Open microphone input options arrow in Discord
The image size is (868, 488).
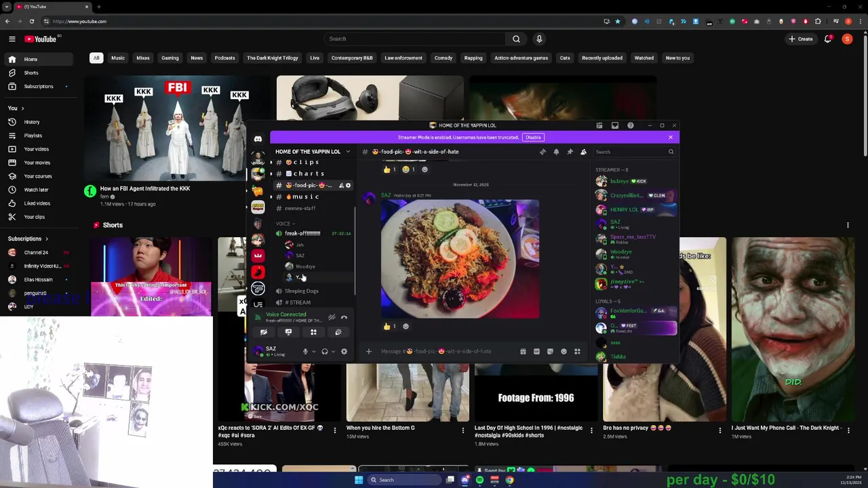click(313, 351)
